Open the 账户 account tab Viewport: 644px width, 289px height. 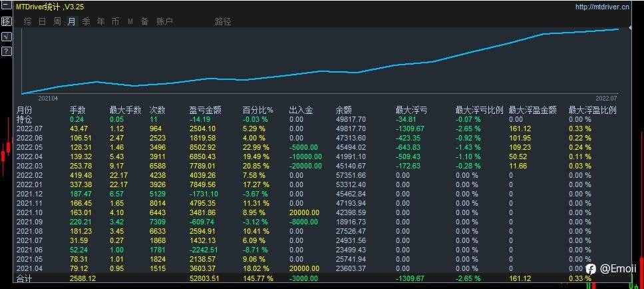pyautogui.click(x=165, y=22)
